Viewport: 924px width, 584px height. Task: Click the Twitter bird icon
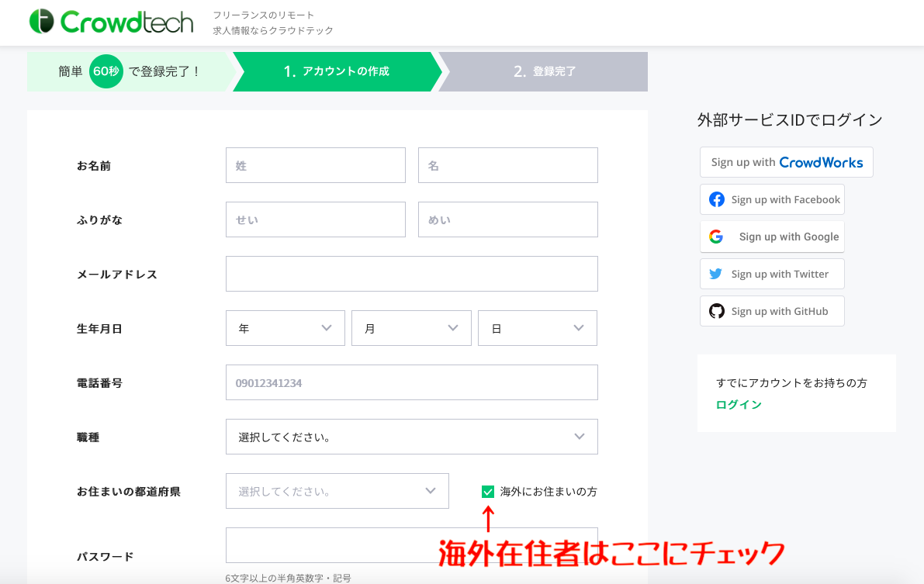[x=716, y=274]
